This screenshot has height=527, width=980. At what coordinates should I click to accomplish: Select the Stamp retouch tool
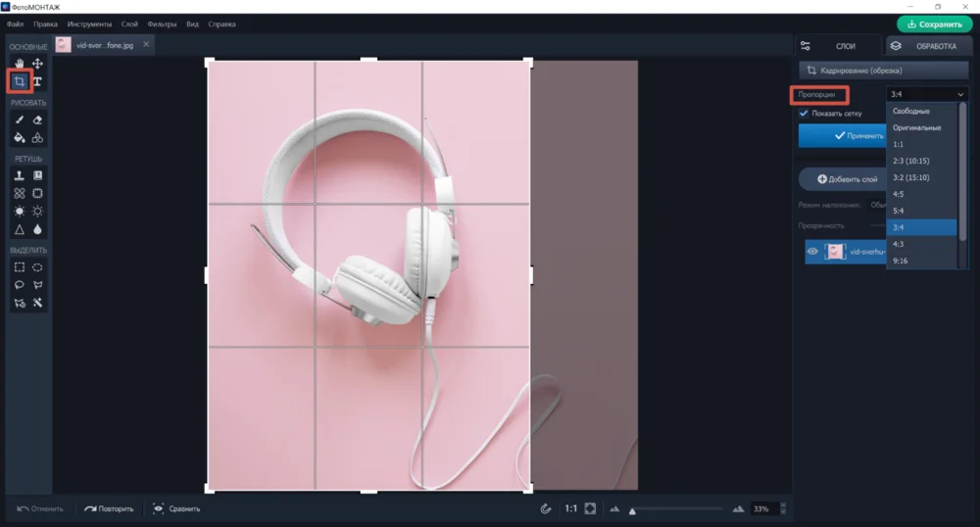20,175
